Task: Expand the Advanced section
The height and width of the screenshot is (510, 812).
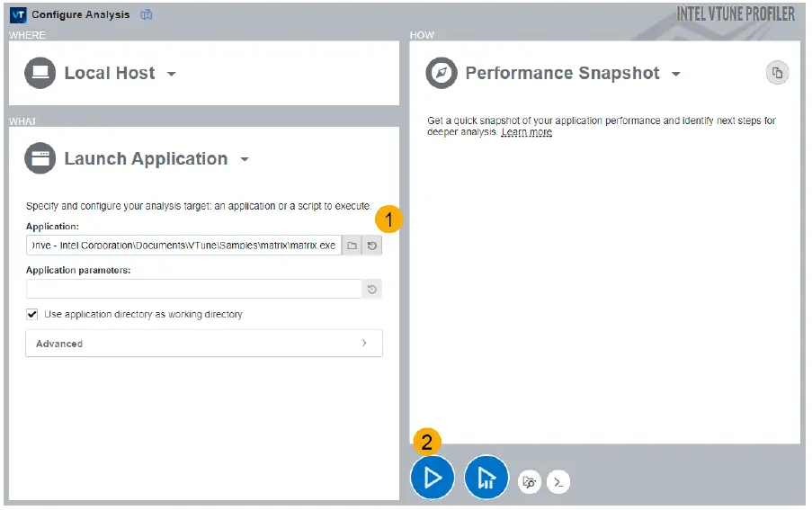Action: [204, 344]
